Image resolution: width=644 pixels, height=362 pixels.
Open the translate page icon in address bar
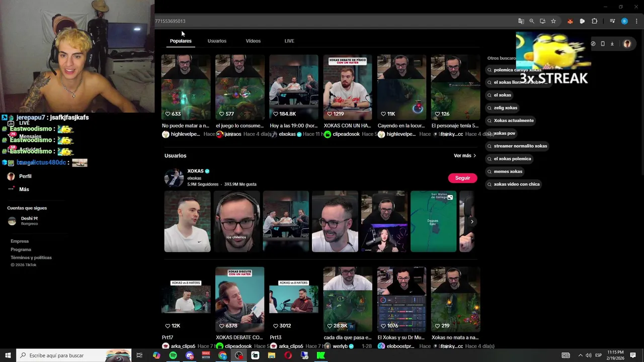521,21
